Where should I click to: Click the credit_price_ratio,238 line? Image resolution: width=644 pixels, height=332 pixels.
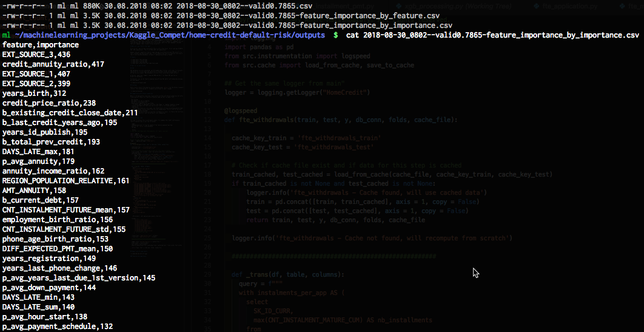pos(49,103)
